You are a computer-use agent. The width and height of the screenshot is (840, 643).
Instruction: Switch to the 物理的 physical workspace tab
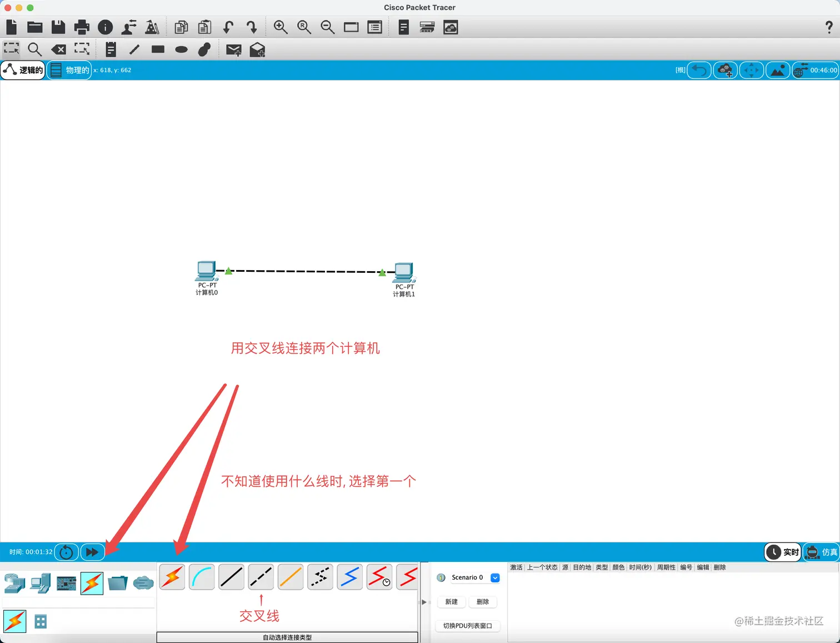(69, 70)
